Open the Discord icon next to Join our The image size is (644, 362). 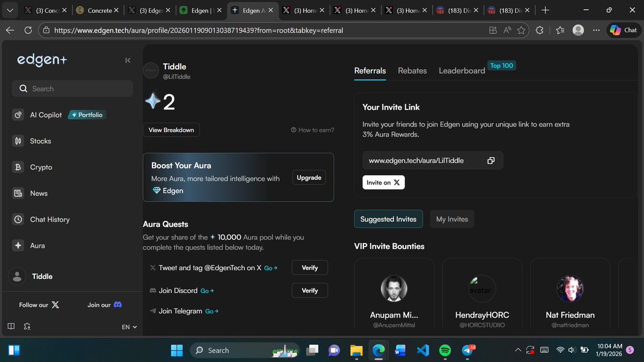coord(118,305)
